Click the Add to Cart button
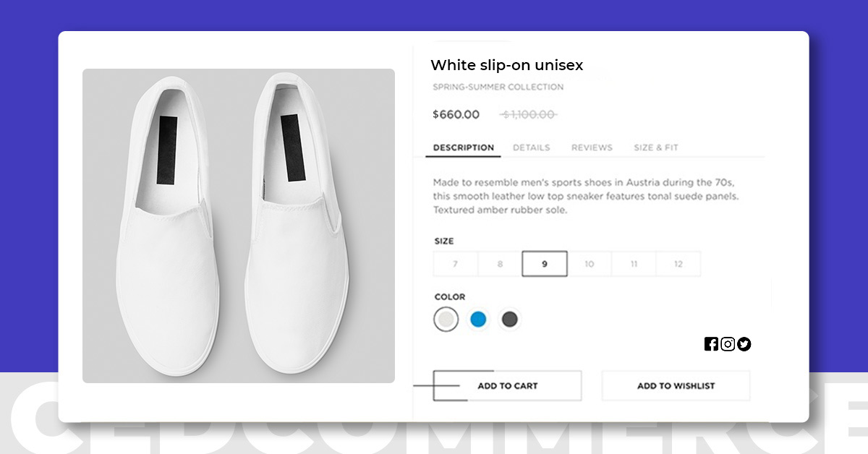The image size is (868, 454). pyautogui.click(x=507, y=386)
